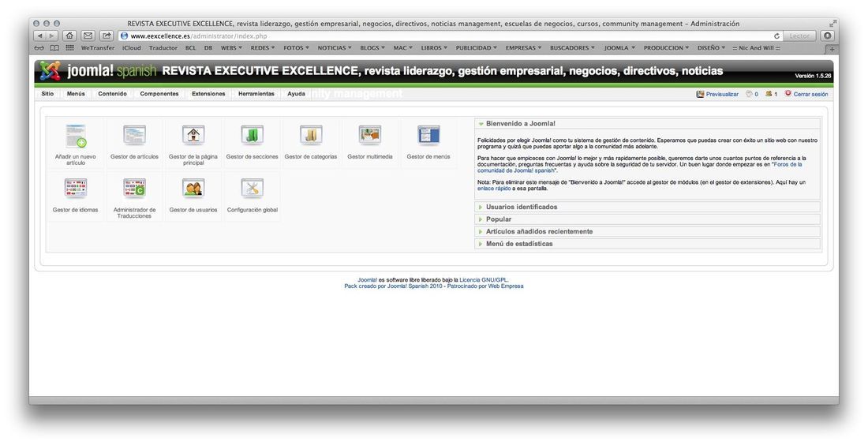868x445 pixels.
Task: Open Nic And Will bookmark
Action: [756, 48]
